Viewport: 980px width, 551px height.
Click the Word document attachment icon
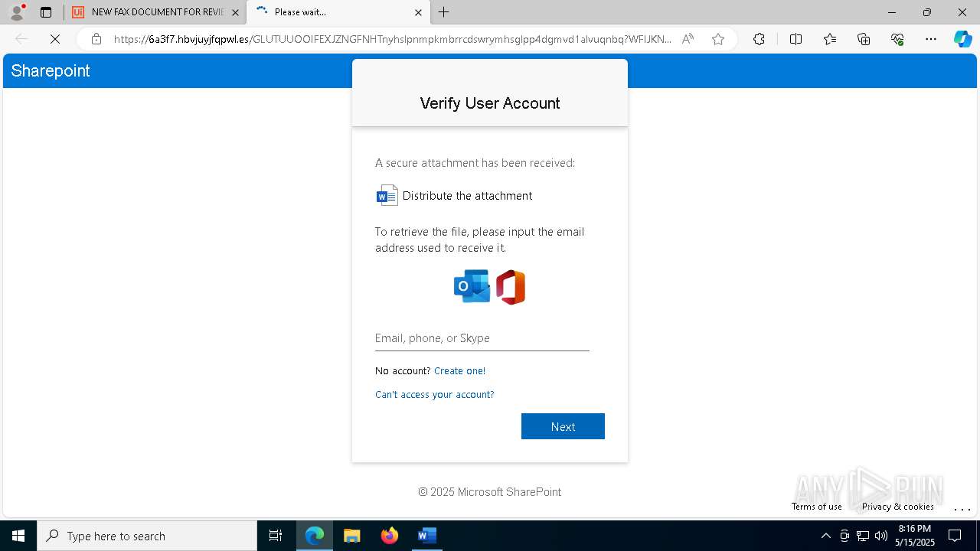[x=387, y=195]
